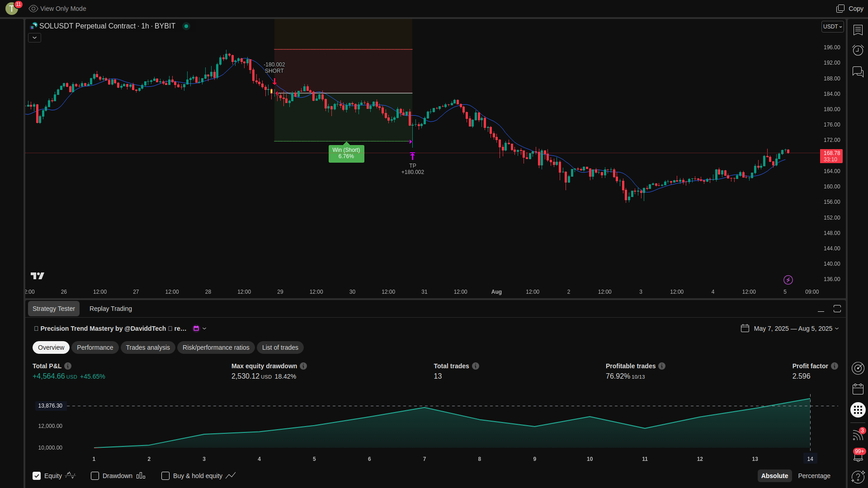Click the Copy chart icon
Image resolution: width=868 pixels, height=488 pixels.
[840, 9]
